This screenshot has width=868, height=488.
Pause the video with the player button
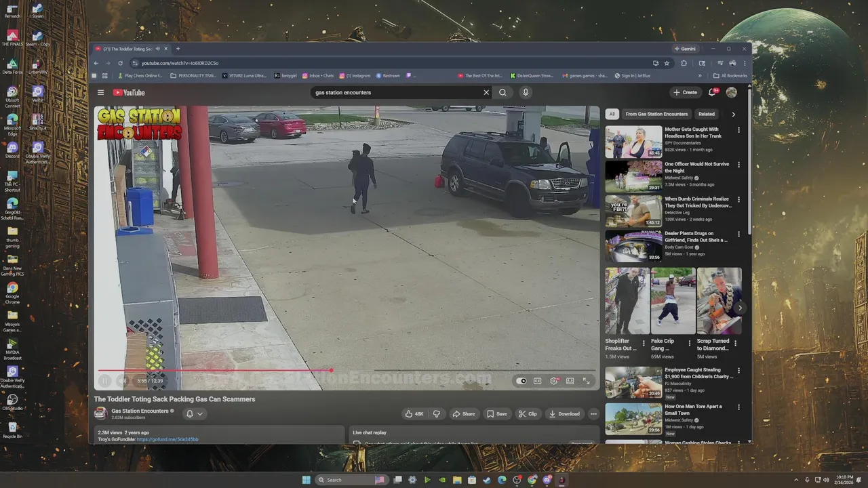pyautogui.click(x=105, y=381)
